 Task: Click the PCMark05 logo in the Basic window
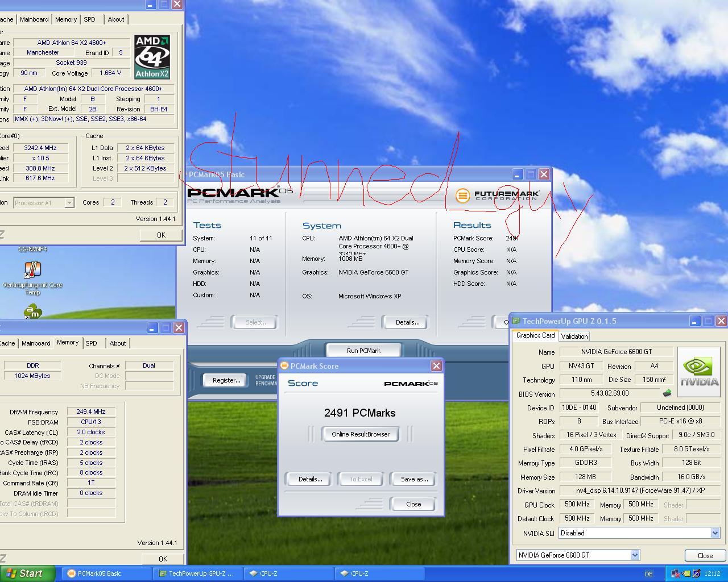click(x=239, y=195)
